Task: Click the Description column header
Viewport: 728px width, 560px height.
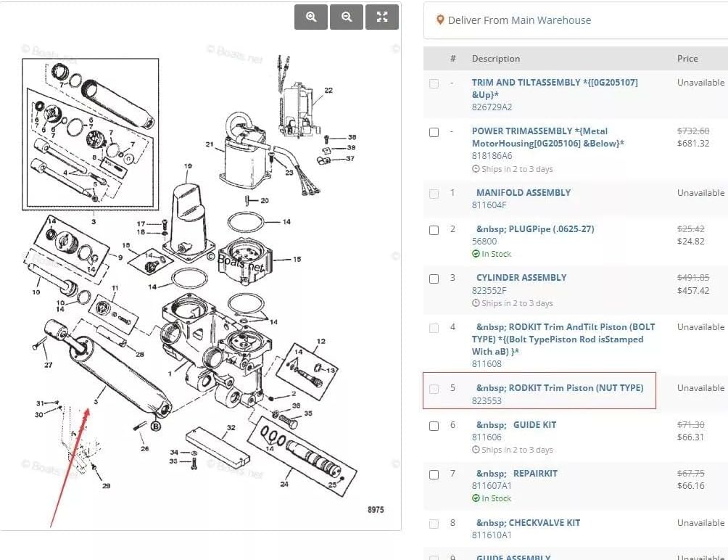Action: 496,59
